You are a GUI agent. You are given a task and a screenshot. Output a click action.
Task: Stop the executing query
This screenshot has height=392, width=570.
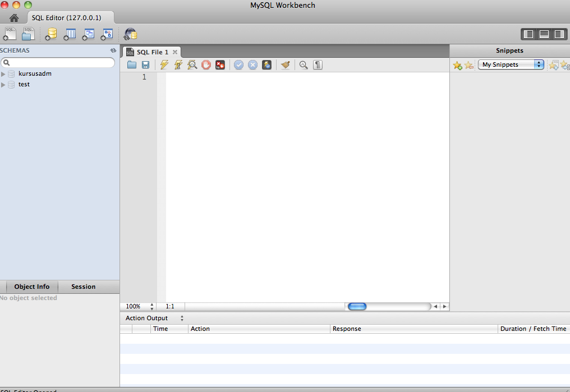tap(206, 65)
